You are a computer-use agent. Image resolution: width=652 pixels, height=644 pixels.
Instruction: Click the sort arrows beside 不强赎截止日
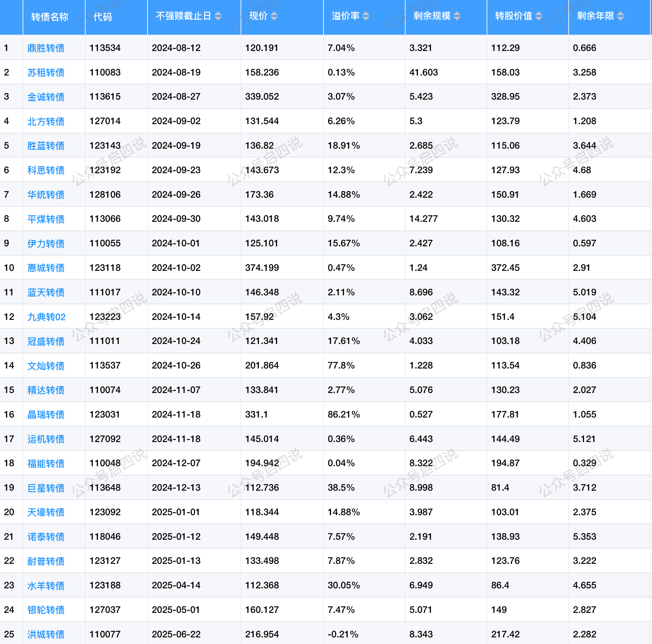(218, 16)
